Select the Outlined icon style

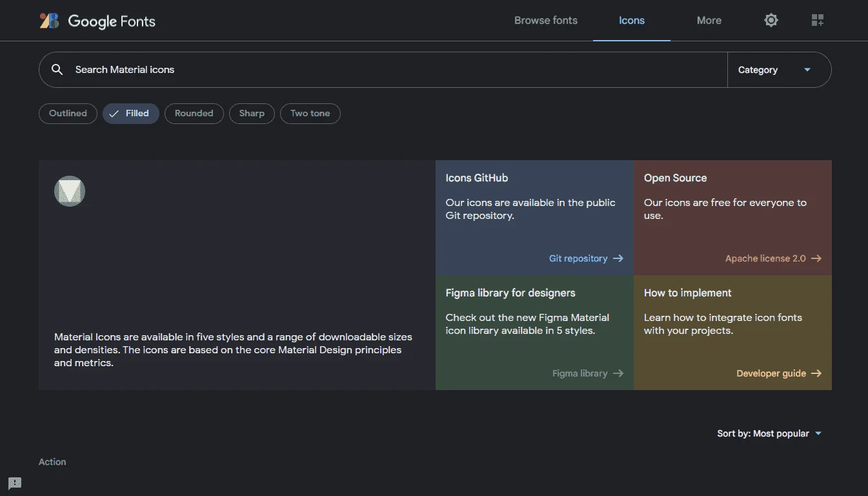[68, 114]
